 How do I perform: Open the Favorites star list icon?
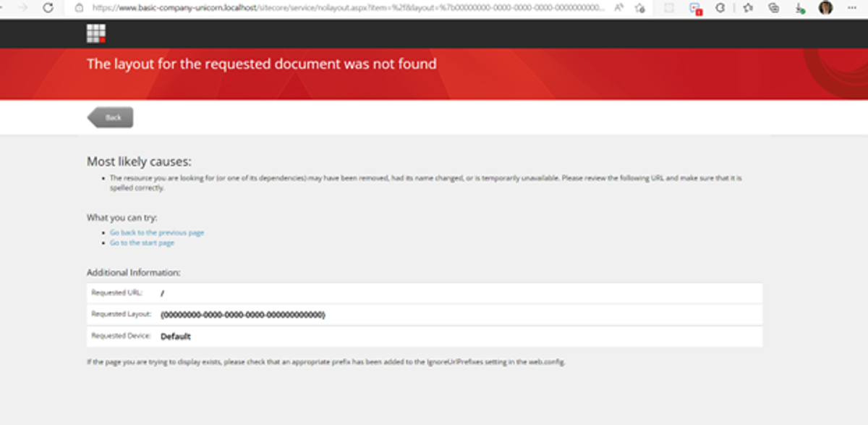(x=748, y=8)
